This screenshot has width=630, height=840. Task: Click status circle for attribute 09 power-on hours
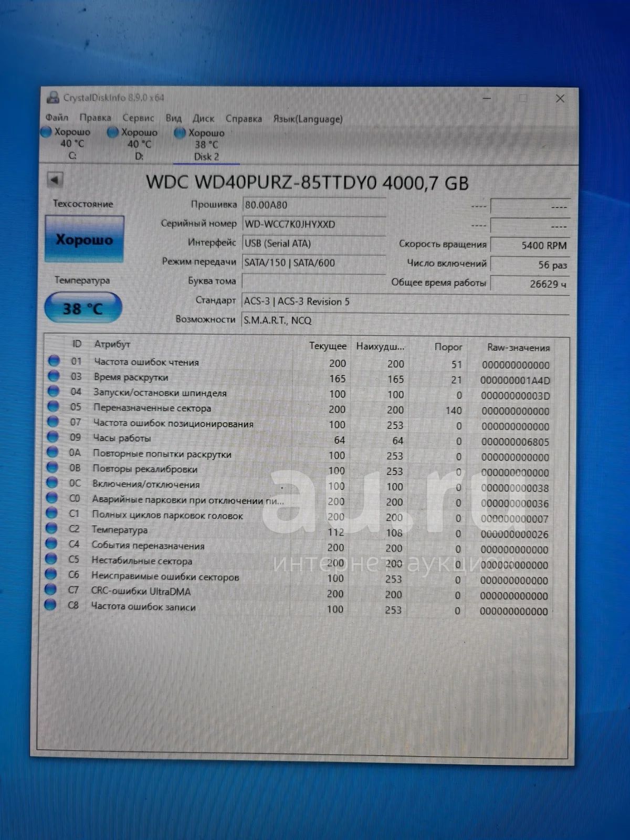(x=52, y=437)
